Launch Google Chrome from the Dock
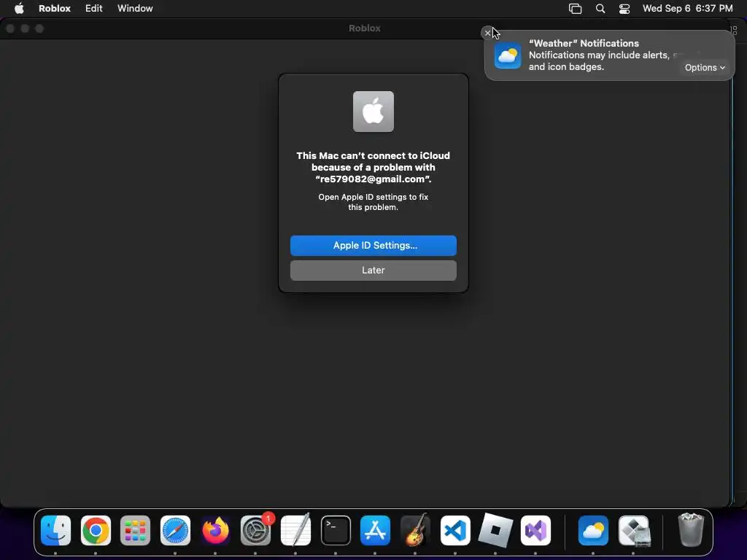The image size is (747, 560). pyautogui.click(x=96, y=530)
